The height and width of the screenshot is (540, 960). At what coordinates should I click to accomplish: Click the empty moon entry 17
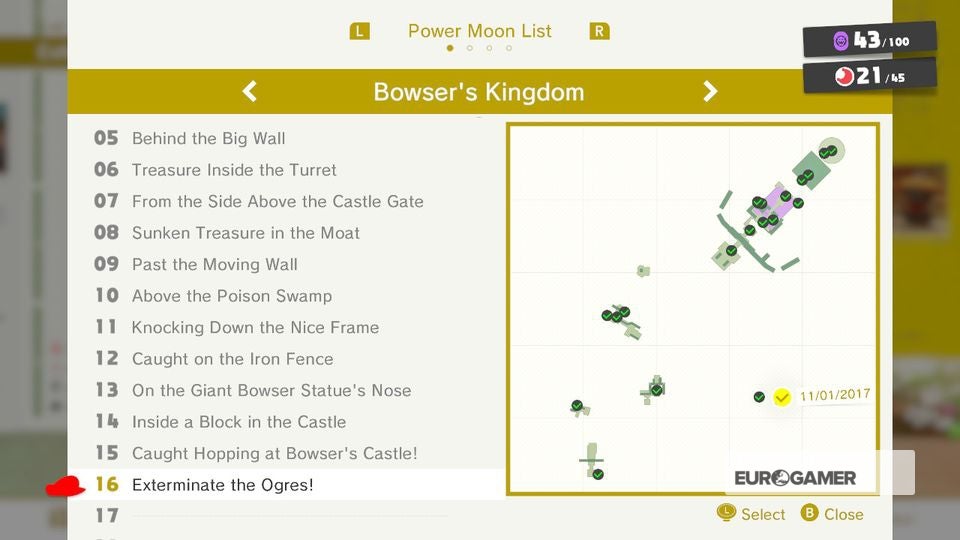287,516
